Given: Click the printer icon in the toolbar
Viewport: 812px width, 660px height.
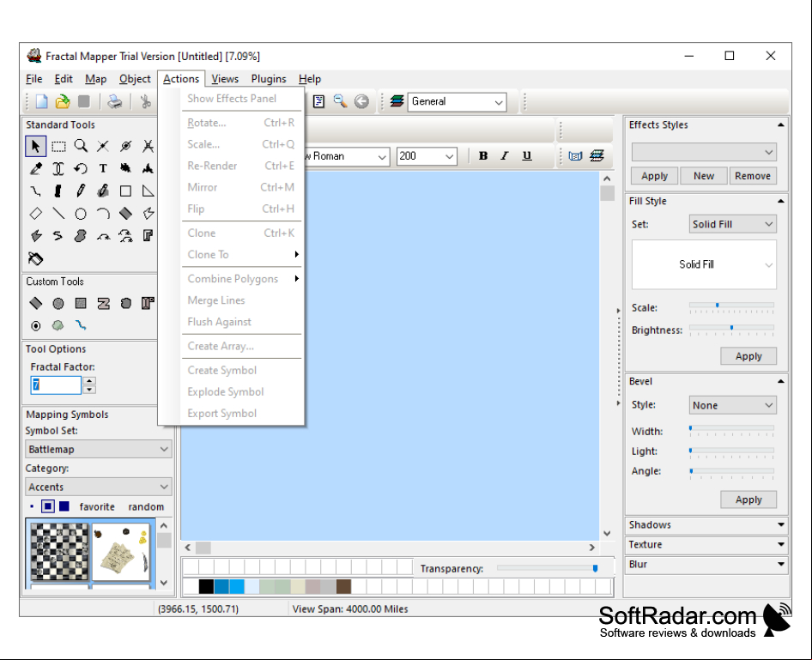Looking at the screenshot, I should pyautogui.click(x=114, y=101).
